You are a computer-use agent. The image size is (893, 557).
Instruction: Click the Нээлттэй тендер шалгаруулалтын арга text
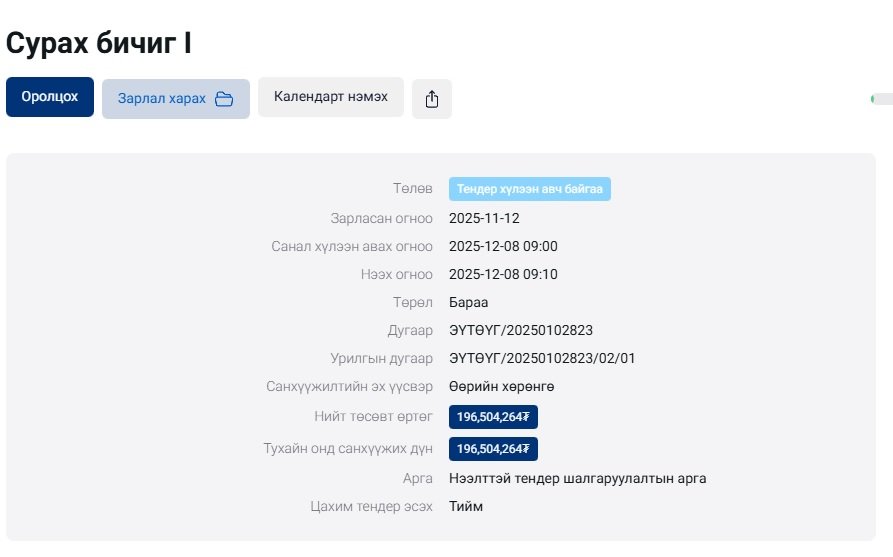coord(578,478)
